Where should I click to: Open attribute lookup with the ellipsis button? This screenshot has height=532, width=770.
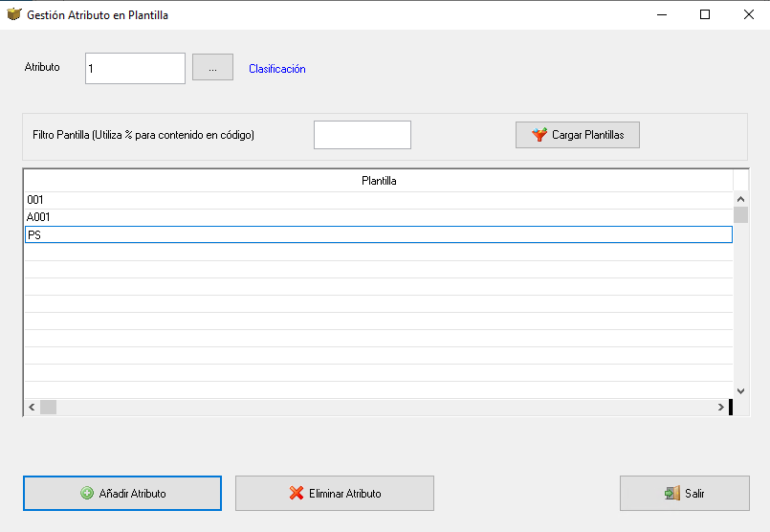(212, 67)
